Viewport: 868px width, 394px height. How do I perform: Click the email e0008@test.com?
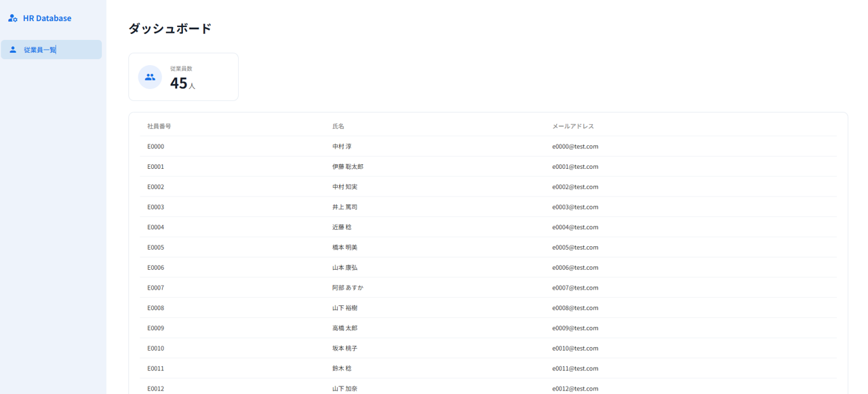576,308
